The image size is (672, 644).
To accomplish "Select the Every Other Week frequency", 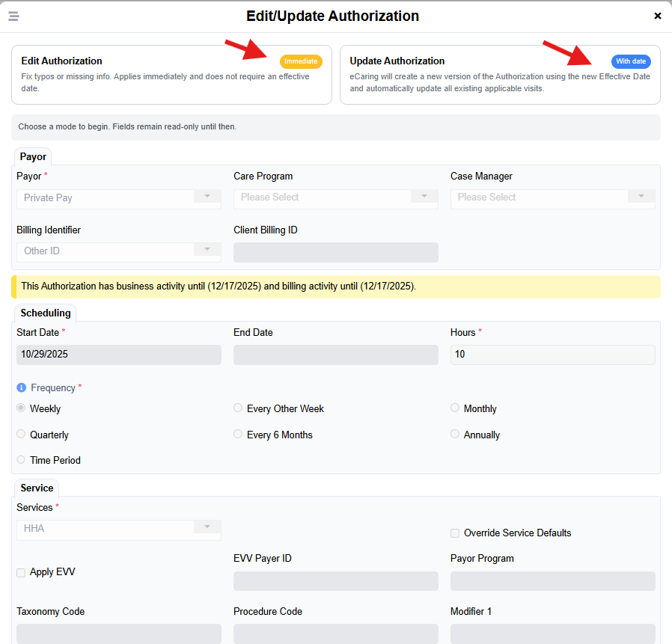I will pos(238,408).
